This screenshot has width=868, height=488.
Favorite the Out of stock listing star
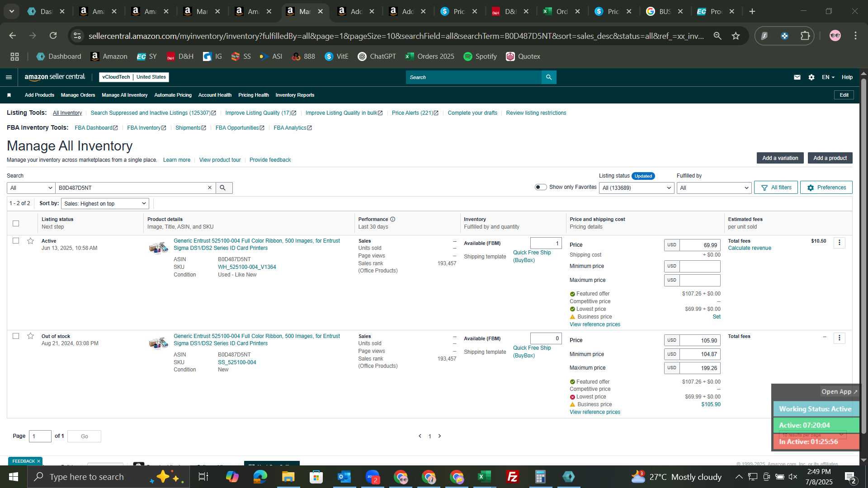[x=30, y=336]
